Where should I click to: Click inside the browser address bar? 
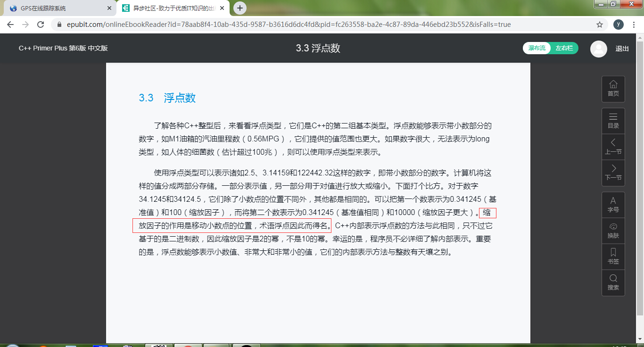coord(283,25)
